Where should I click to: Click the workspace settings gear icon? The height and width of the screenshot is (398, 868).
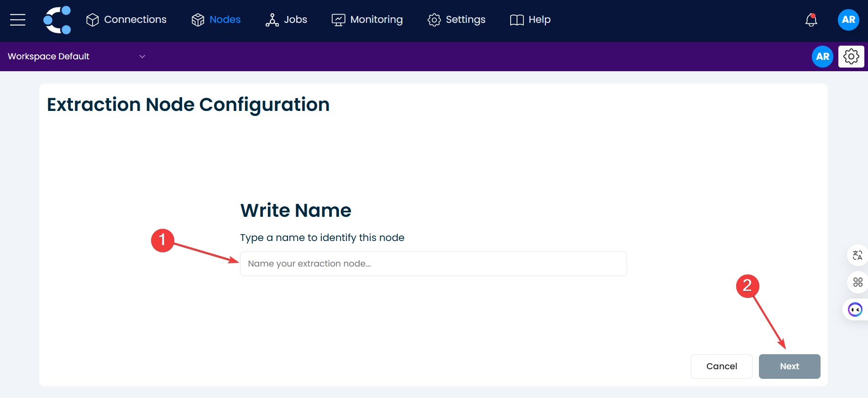[x=851, y=57]
